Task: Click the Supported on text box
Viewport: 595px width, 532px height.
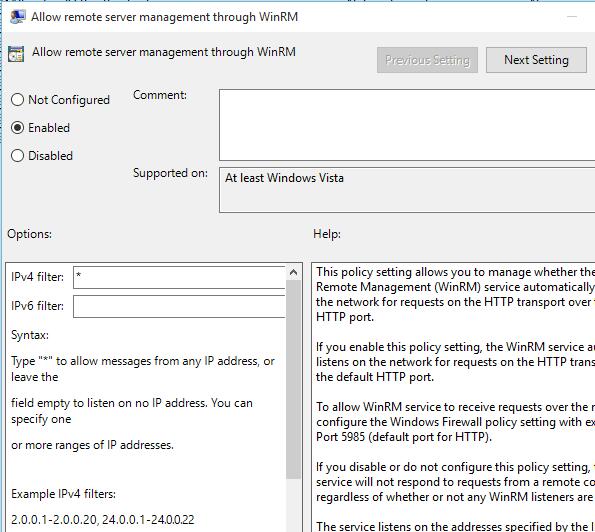Action: (407, 190)
